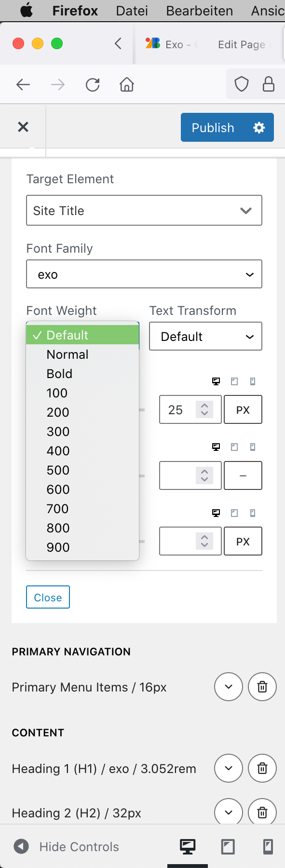Close the customizer with the X icon

23,127
